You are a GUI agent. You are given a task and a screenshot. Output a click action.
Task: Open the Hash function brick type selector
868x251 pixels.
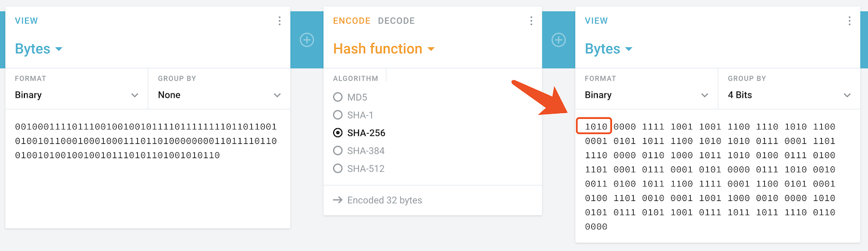pos(384,49)
